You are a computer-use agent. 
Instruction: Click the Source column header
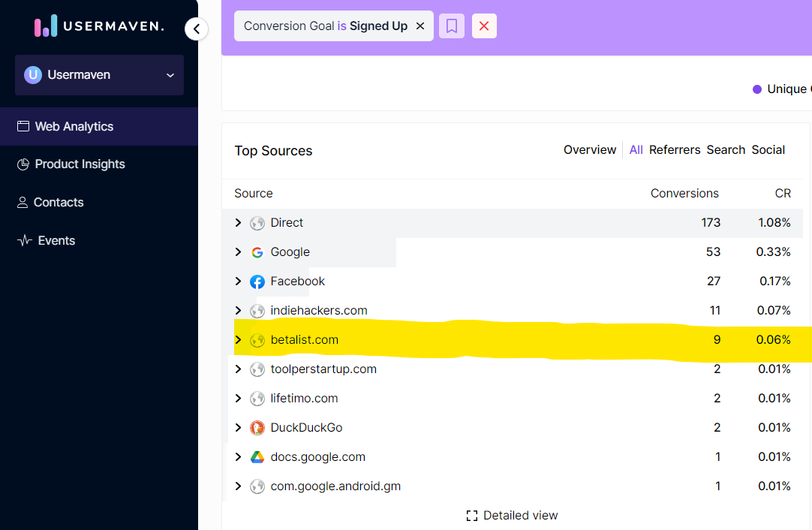coord(253,194)
